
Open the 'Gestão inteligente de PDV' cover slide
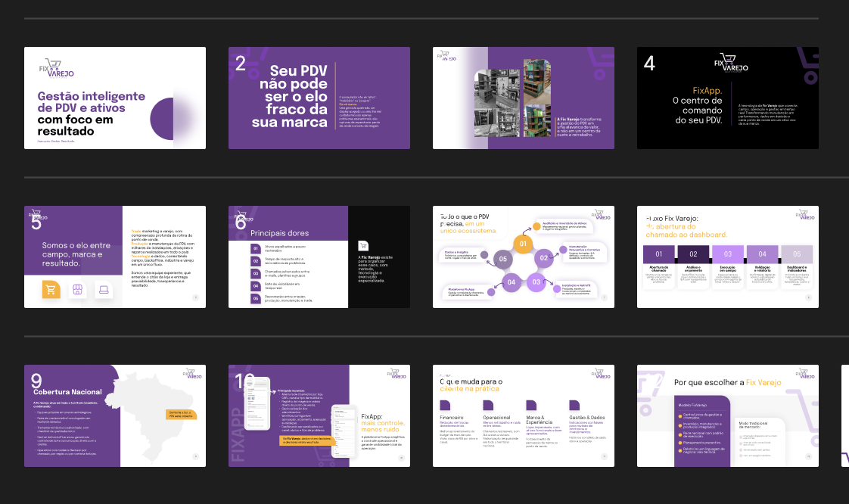tap(115, 98)
